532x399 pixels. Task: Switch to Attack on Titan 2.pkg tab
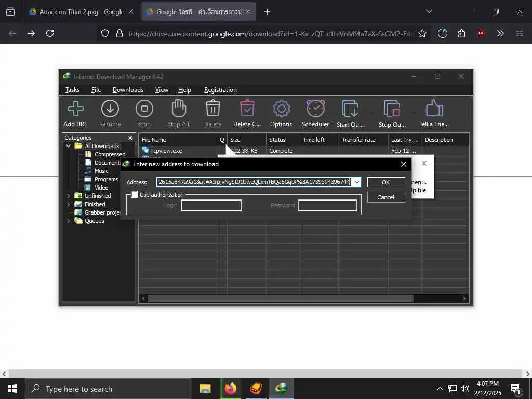point(82,12)
